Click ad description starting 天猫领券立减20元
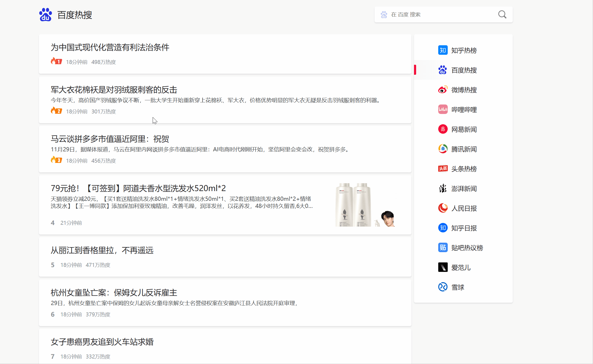The height and width of the screenshot is (364, 593). 182,202
